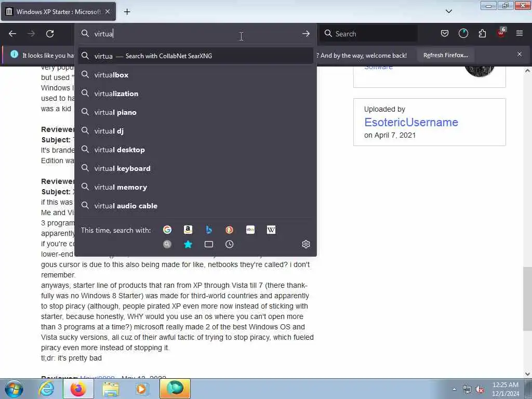Select the Windows XP Starter tab
Image resolution: width=532 pixels, height=399 pixels.
click(x=58, y=11)
